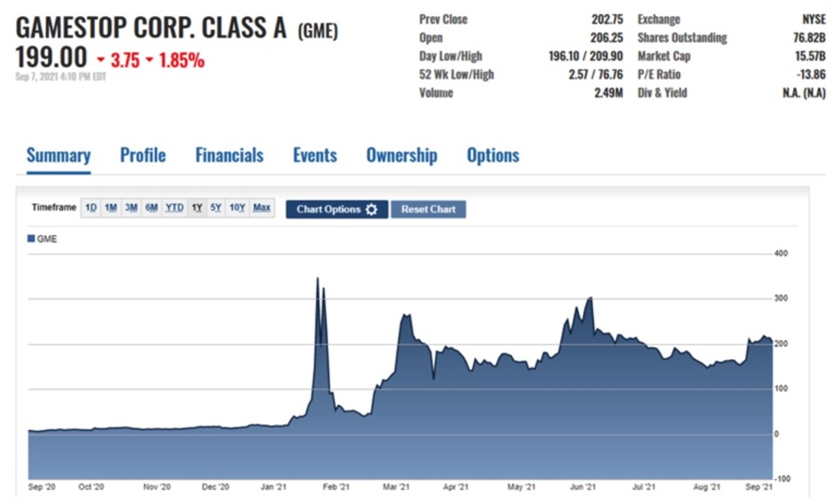837x504 pixels.
Task: Click the late January price spike peak
Action: coord(317,279)
